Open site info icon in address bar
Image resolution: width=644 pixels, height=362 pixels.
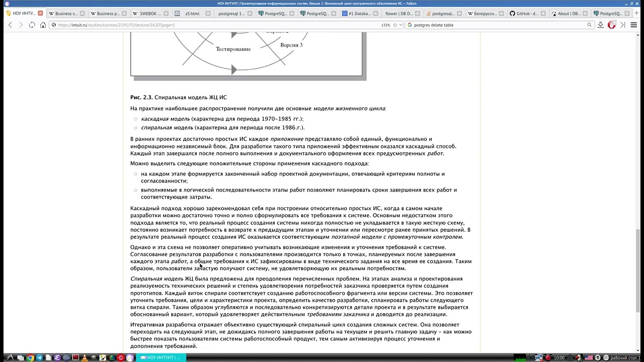pos(53,25)
